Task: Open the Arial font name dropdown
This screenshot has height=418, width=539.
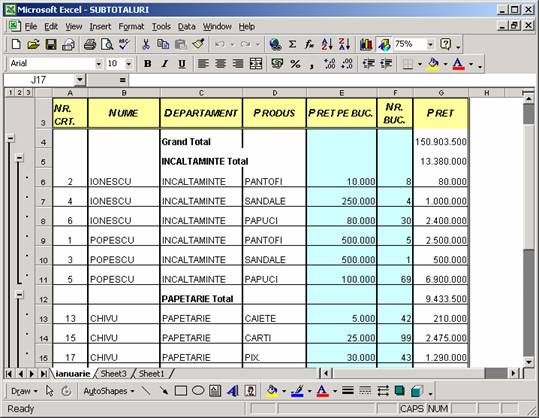Action: tap(99, 64)
